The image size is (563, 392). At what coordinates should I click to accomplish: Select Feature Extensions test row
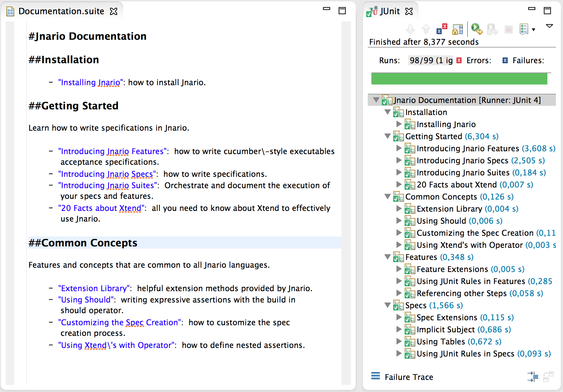coord(462,269)
